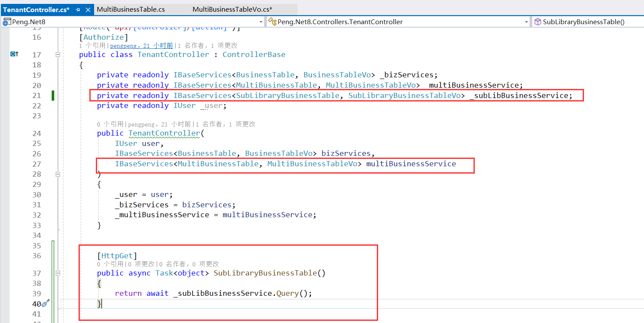Screen dimensions: 644x323
Task: Click bizServices parameter on line 26
Action: tap(346, 153)
